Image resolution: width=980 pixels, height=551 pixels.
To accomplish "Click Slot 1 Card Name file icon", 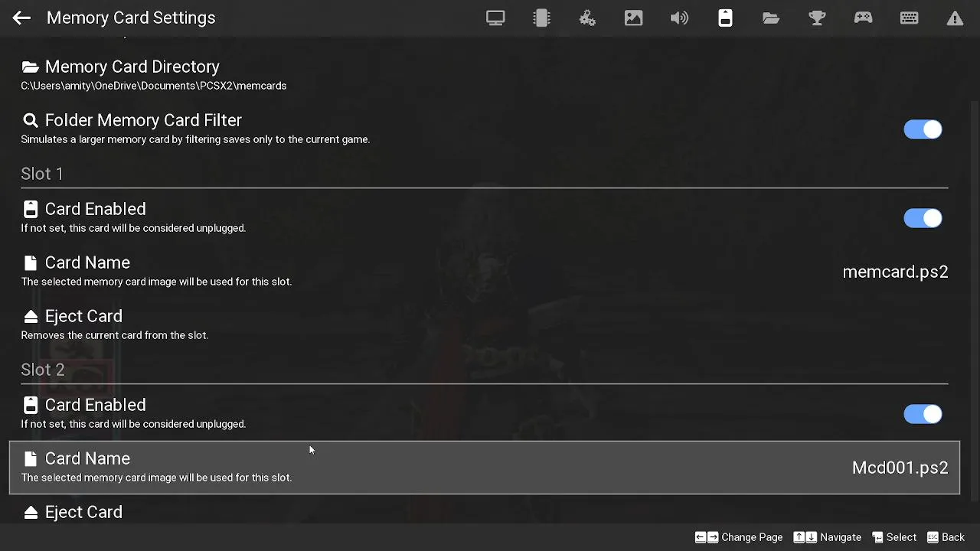I will click(x=31, y=262).
